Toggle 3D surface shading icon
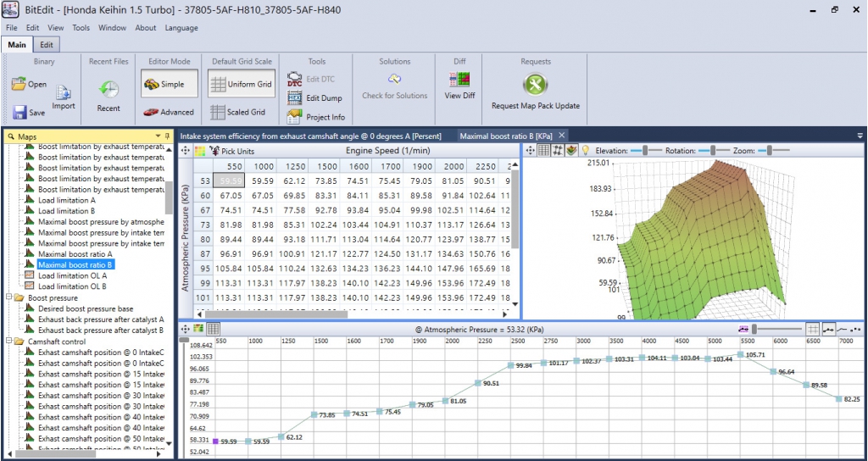Image resolution: width=868 pixels, height=461 pixels. pyautogui.click(x=571, y=150)
